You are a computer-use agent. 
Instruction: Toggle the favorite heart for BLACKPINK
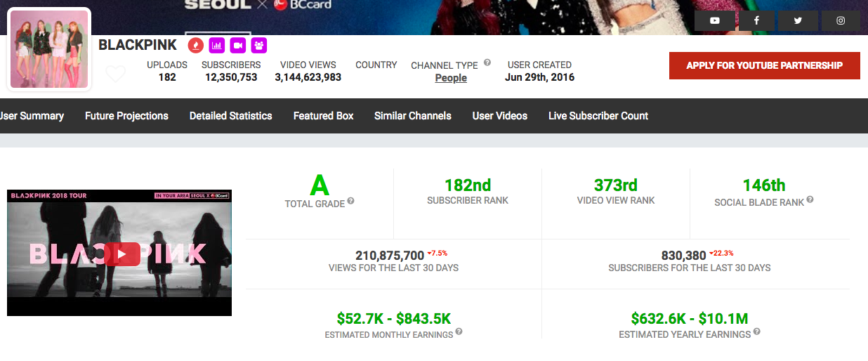(115, 73)
